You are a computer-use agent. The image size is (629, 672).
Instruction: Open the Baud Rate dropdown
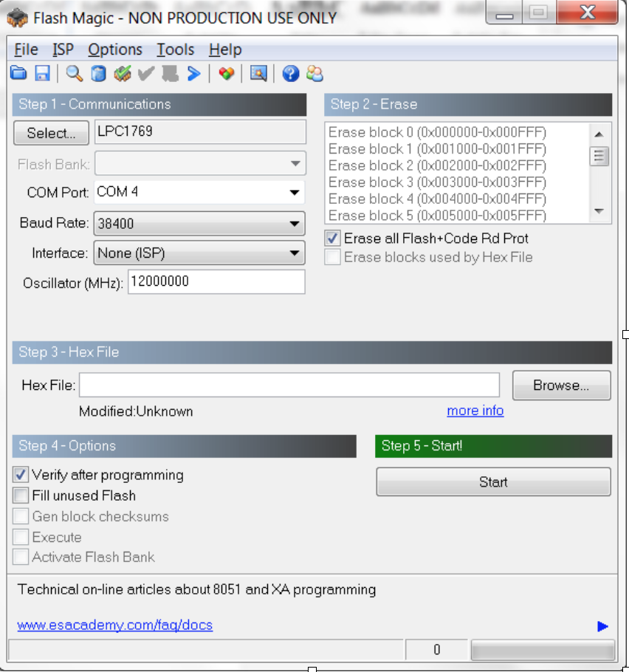tap(199, 223)
